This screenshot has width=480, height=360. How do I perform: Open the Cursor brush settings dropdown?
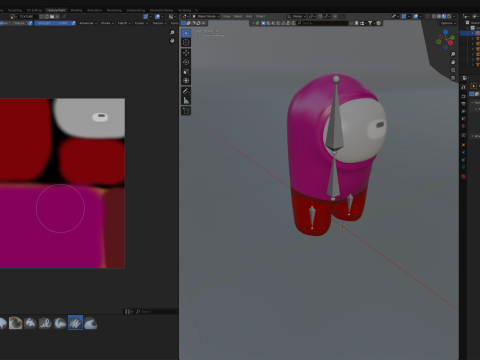141,23
